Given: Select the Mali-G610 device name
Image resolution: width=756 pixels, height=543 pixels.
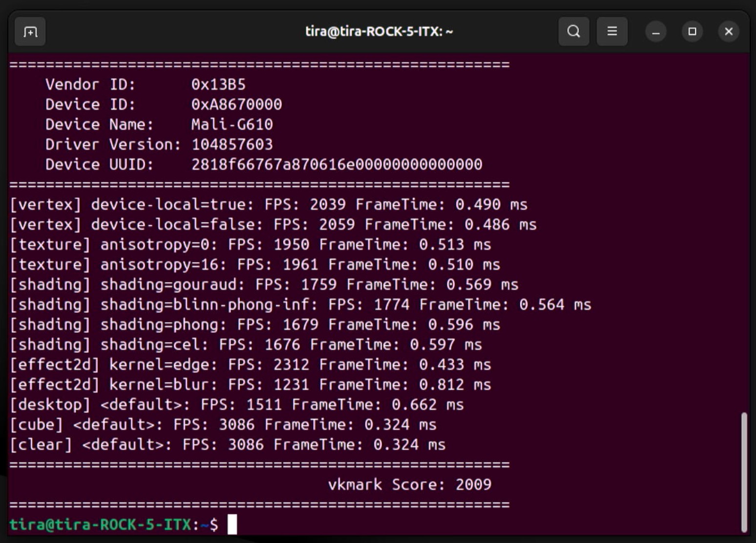Looking at the screenshot, I should 232,125.
